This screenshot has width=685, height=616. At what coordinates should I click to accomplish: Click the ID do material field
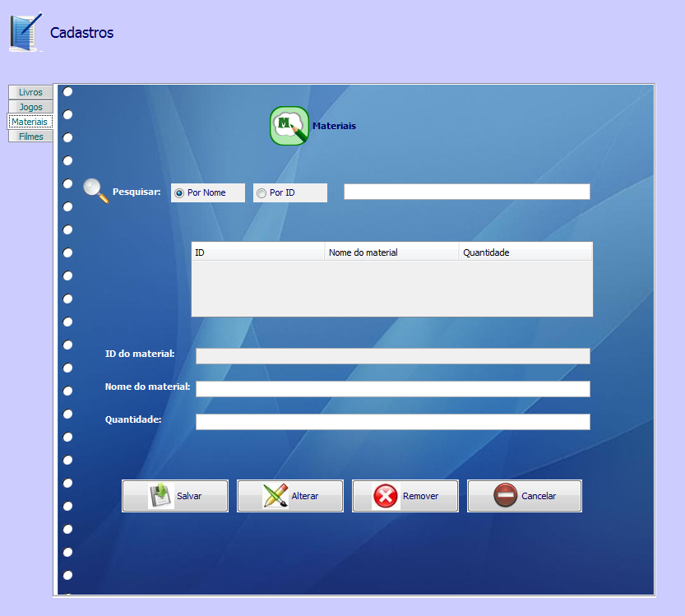pos(393,356)
